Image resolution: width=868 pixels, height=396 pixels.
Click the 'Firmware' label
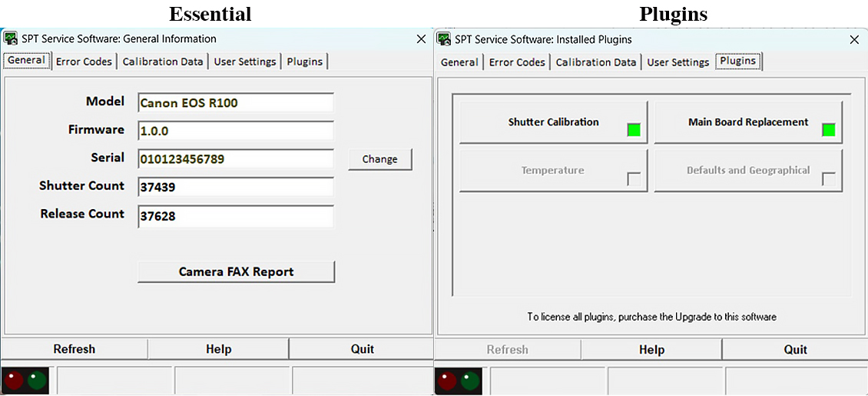click(96, 130)
